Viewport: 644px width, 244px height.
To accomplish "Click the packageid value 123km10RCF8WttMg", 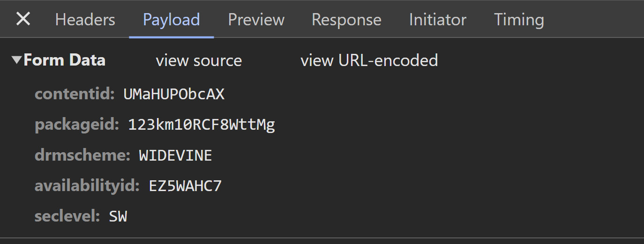I will [201, 125].
